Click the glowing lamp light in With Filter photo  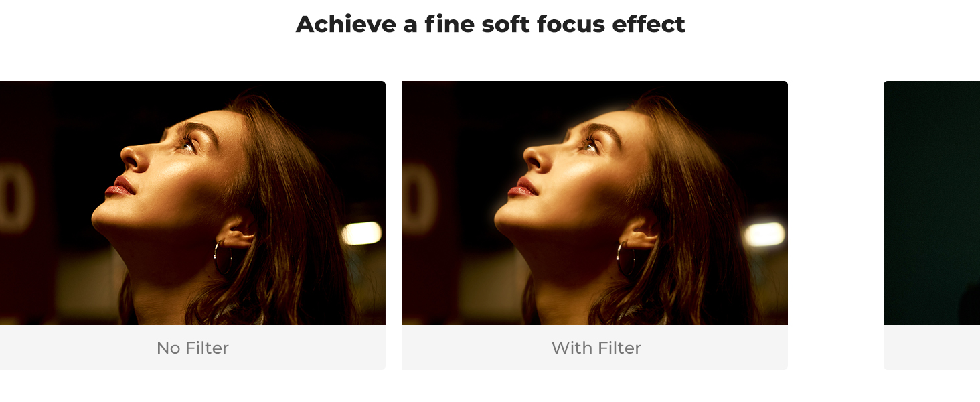764,234
